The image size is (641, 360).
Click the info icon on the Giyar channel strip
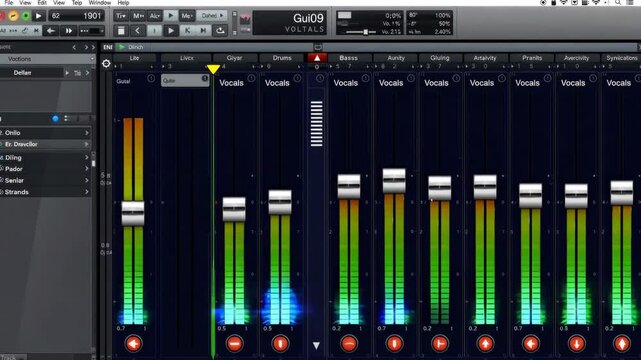click(251, 78)
